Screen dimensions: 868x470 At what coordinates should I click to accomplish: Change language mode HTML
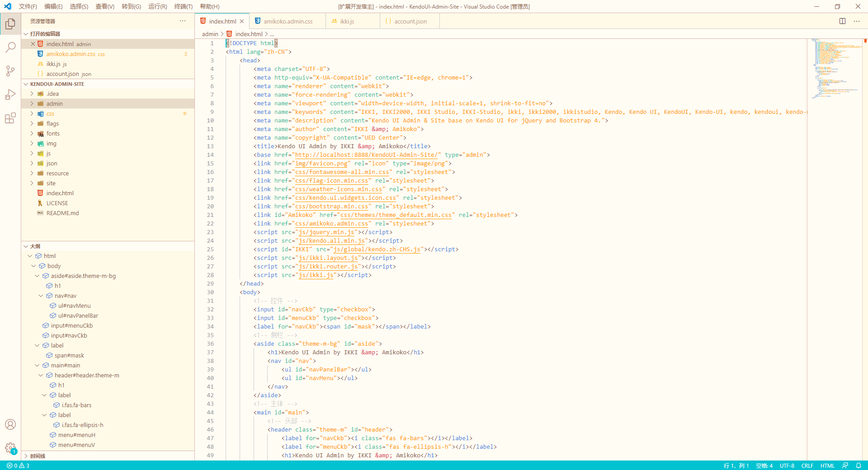[x=828, y=465]
